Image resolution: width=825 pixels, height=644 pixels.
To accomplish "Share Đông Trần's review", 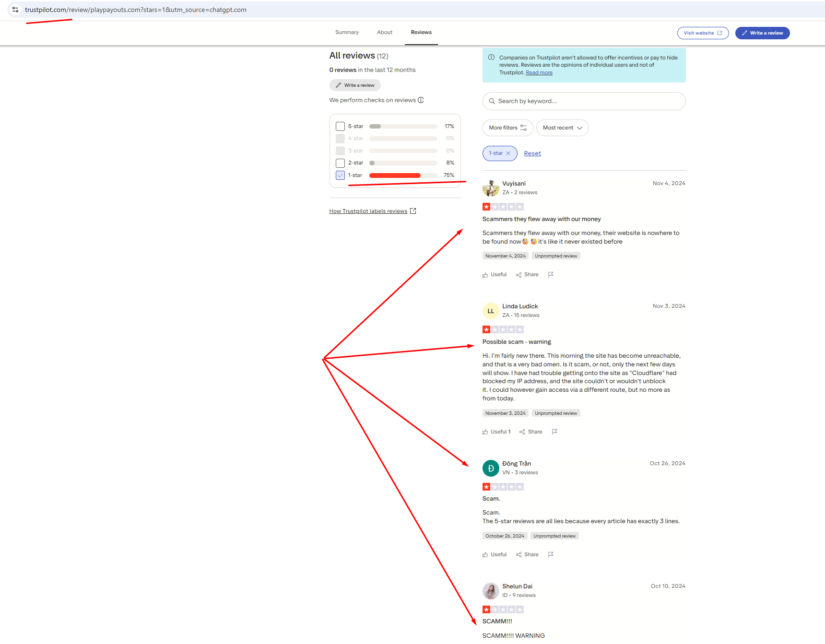I will [527, 555].
